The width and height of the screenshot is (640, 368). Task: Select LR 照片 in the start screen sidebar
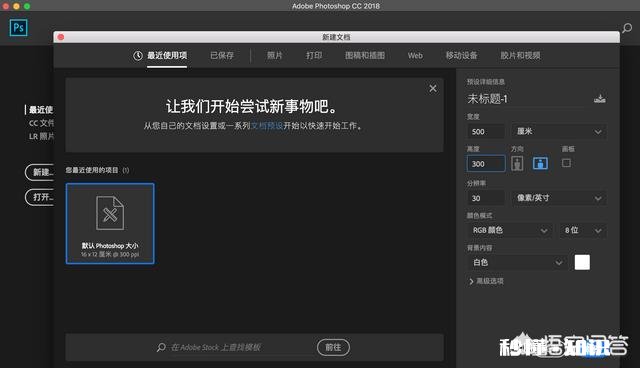click(x=41, y=136)
